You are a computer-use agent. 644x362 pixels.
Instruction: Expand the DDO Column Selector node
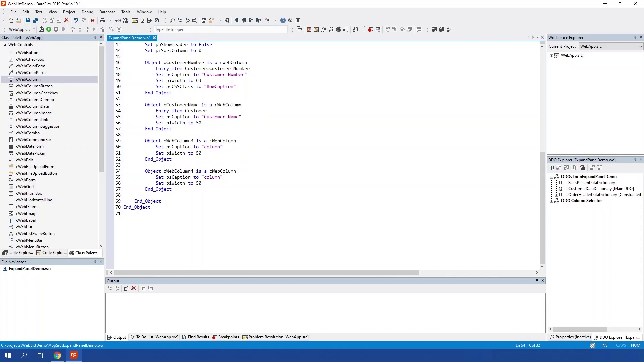552,201
